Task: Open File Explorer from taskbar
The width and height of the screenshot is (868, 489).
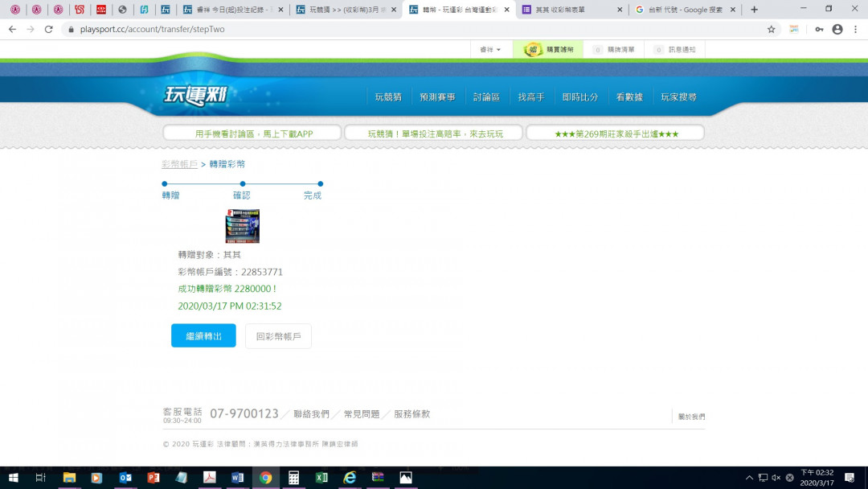Action: 69,478
